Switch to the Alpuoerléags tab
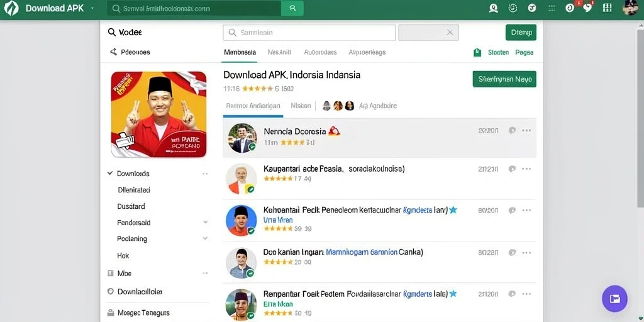The height and width of the screenshot is (322, 644). [x=367, y=52]
